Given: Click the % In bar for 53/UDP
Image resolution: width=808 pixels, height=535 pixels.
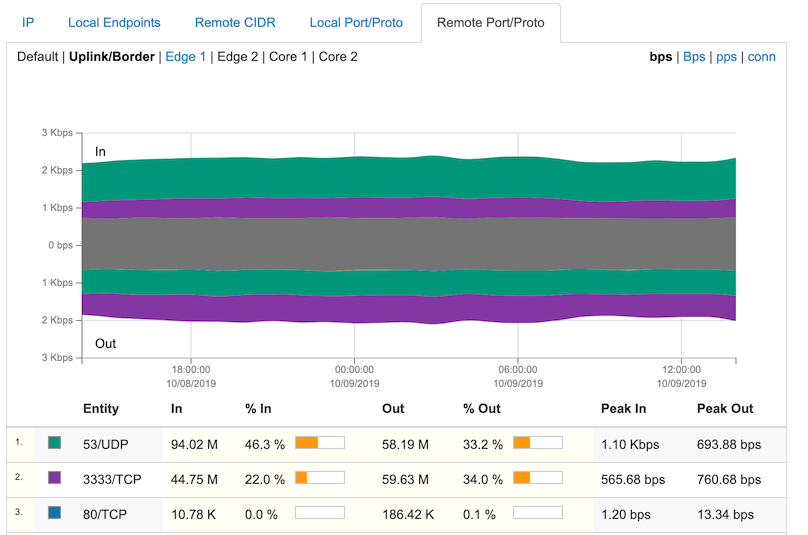Looking at the screenshot, I should [319, 442].
